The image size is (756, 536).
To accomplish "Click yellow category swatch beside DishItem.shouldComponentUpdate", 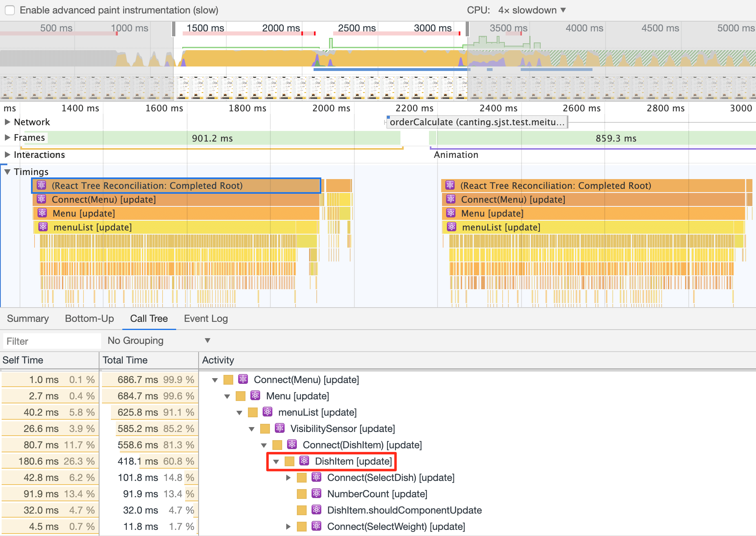I will [302, 510].
